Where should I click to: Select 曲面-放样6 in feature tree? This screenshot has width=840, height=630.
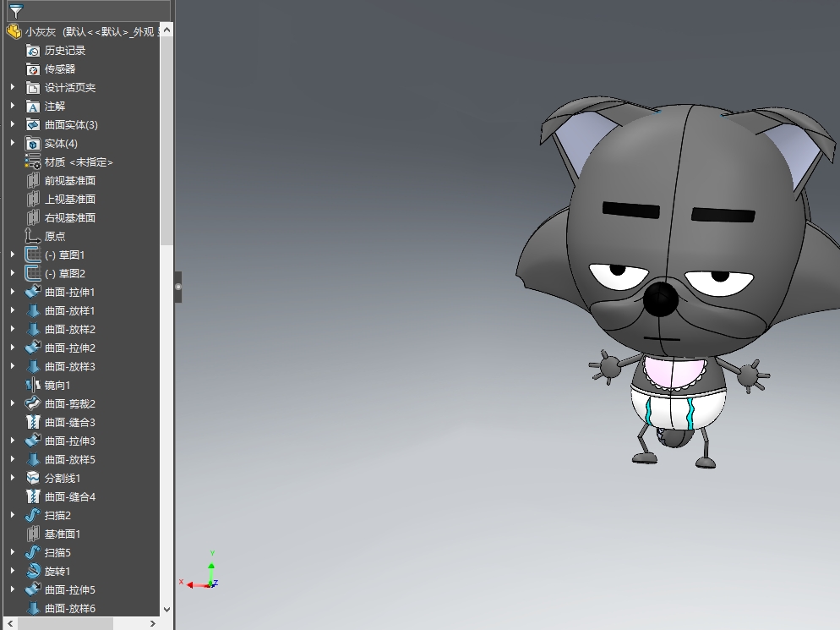(x=69, y=609)
